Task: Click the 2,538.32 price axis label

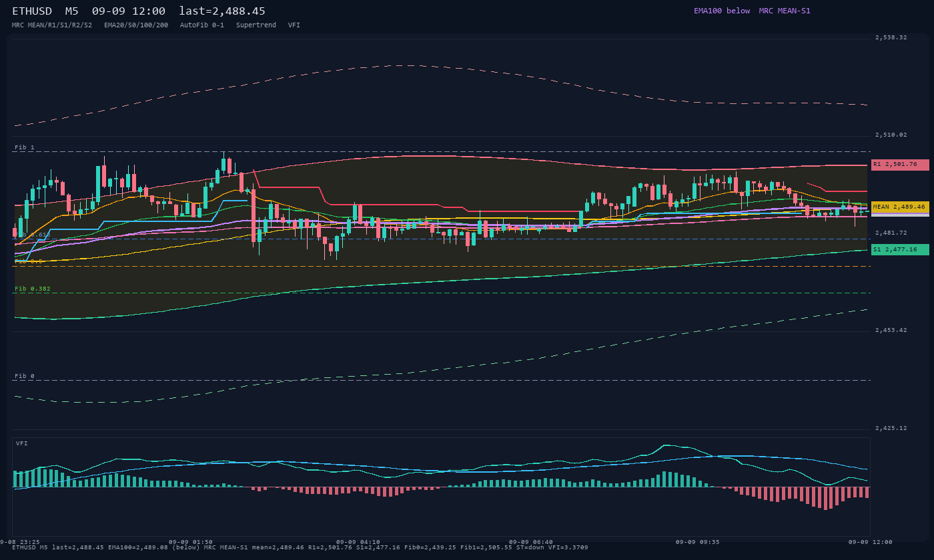Action: click(x=891, y=37)
